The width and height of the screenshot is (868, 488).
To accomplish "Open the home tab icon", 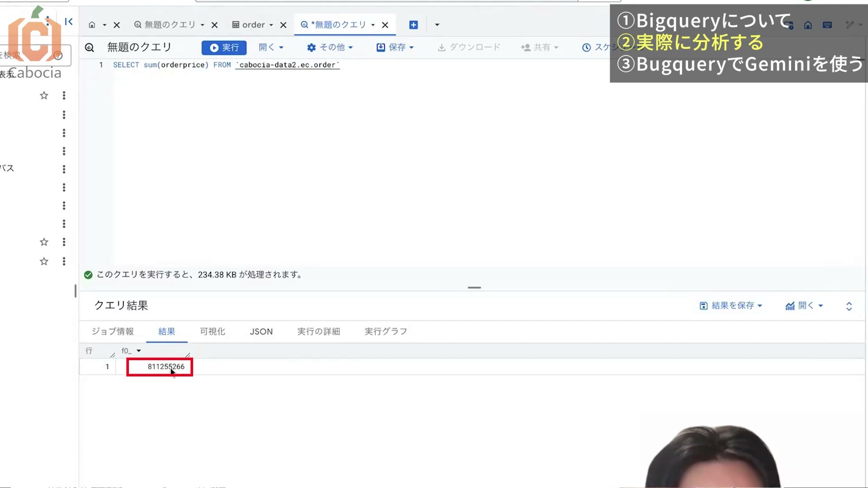I will [x=92, y=25].
